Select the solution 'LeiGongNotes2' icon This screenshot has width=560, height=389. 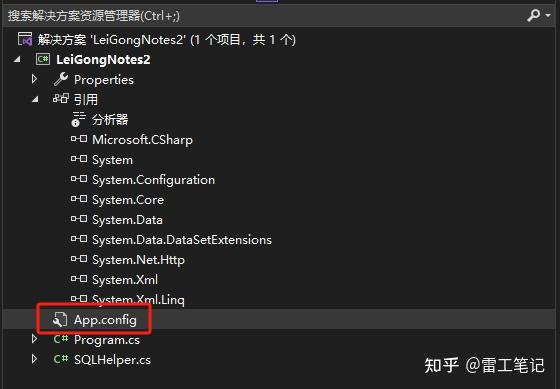pos(25,39)
